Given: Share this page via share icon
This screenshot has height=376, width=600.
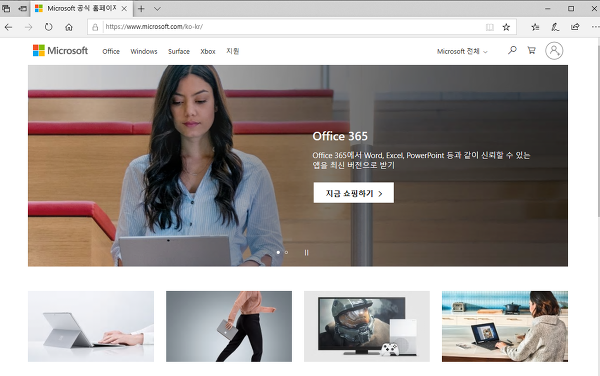Looking at the screenshot, I should point(575,27).
